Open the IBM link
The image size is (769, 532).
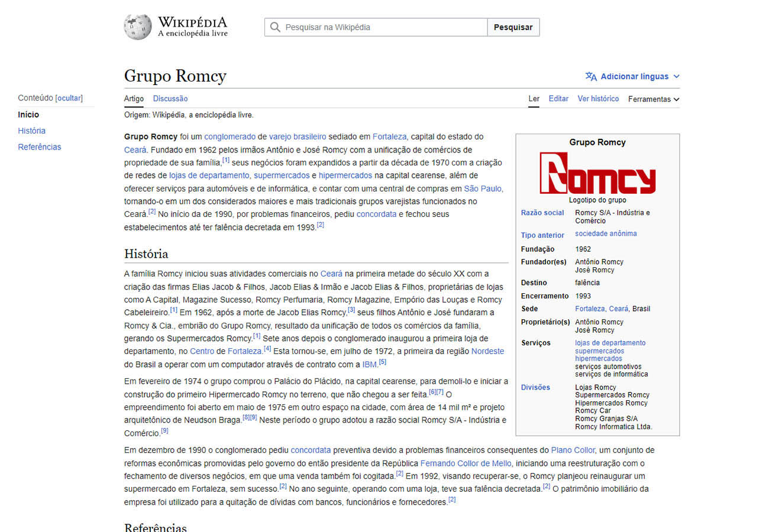click(x=370, y=364)
